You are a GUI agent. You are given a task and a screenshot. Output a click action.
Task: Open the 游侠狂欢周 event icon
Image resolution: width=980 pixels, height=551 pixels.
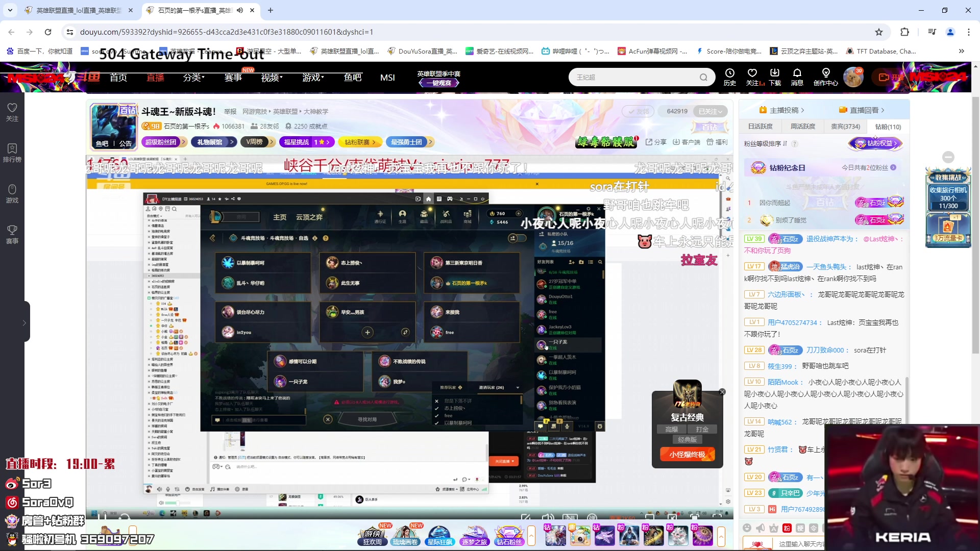(x=373, y=535)
